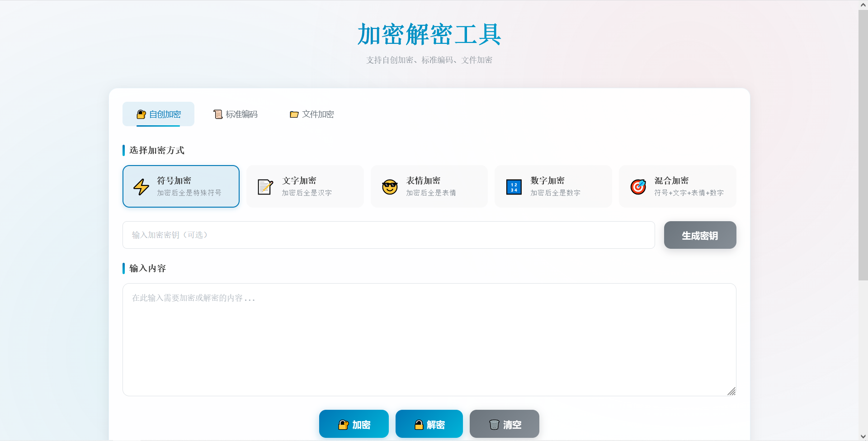
Task: Click the 清空 clear button
Action: click(505, 424)
